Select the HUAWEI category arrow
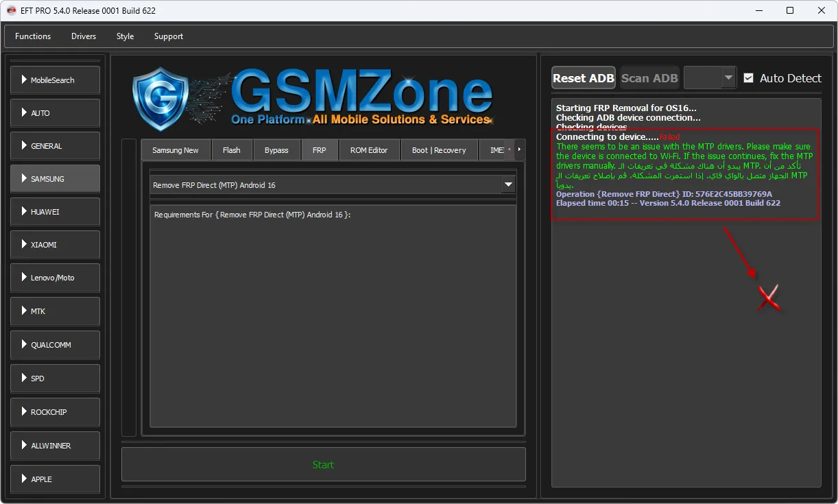This screenshot has height=504, width=838. 25,212
